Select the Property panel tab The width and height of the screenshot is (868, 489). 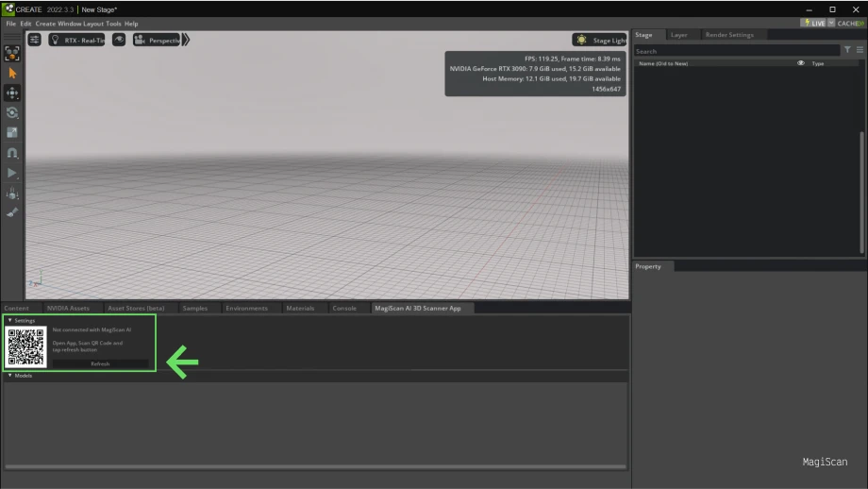tap(647, 266)
